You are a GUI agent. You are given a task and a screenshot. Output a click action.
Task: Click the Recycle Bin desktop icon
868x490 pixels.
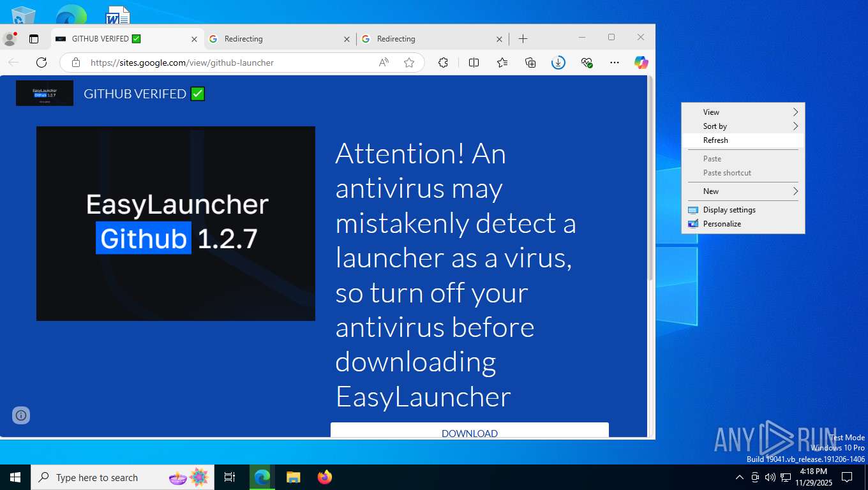pyautogui.click(x=24, y=14)
